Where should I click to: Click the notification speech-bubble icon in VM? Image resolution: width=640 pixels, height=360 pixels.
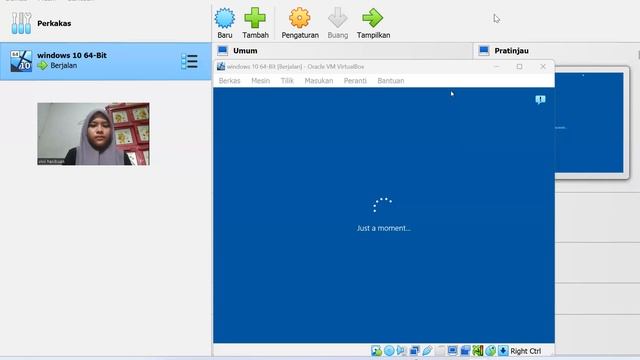pyautogui.click(x=540, y=100)
